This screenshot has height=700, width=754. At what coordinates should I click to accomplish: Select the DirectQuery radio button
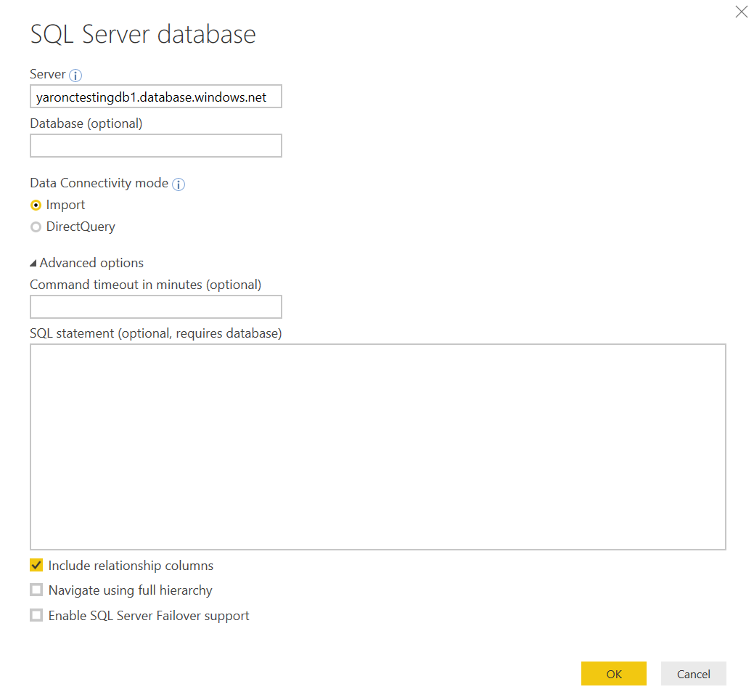tap(36, 227)
